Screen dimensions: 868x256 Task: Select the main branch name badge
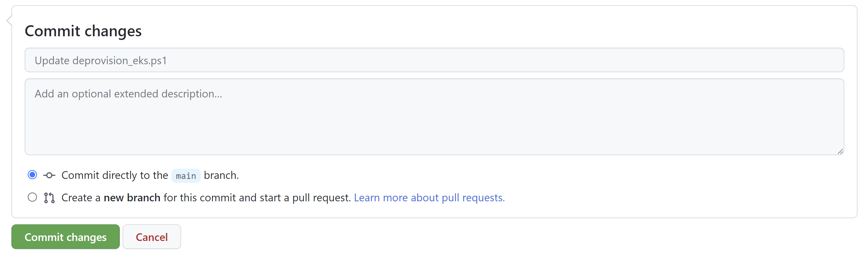[x=186, y=175]
